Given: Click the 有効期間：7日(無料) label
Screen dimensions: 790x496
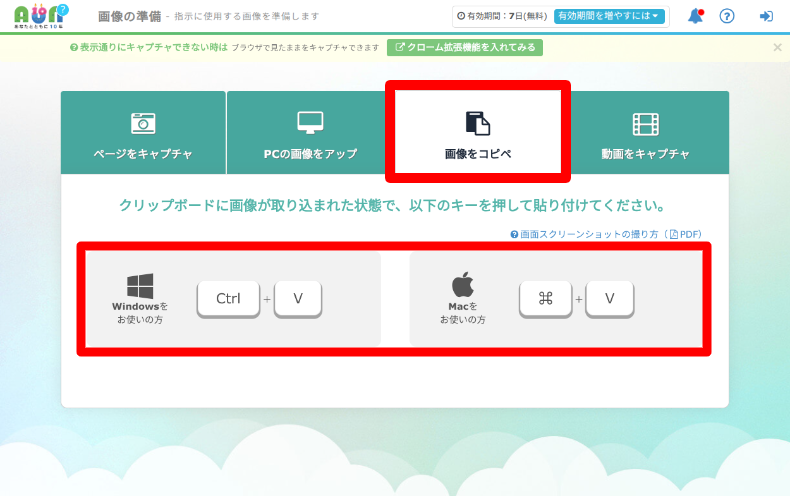Looking at the screenshot, I should (502, 16).
